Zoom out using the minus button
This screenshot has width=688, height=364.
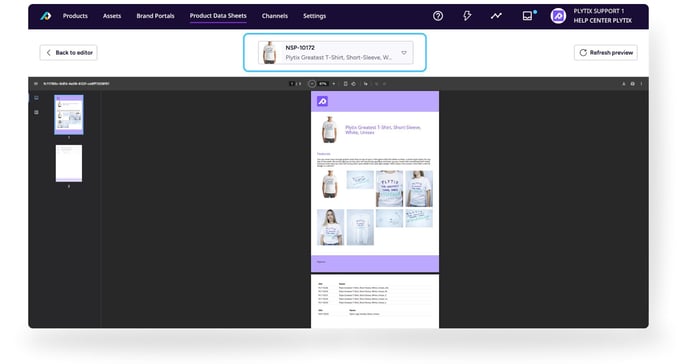click(x=312, y=84)
